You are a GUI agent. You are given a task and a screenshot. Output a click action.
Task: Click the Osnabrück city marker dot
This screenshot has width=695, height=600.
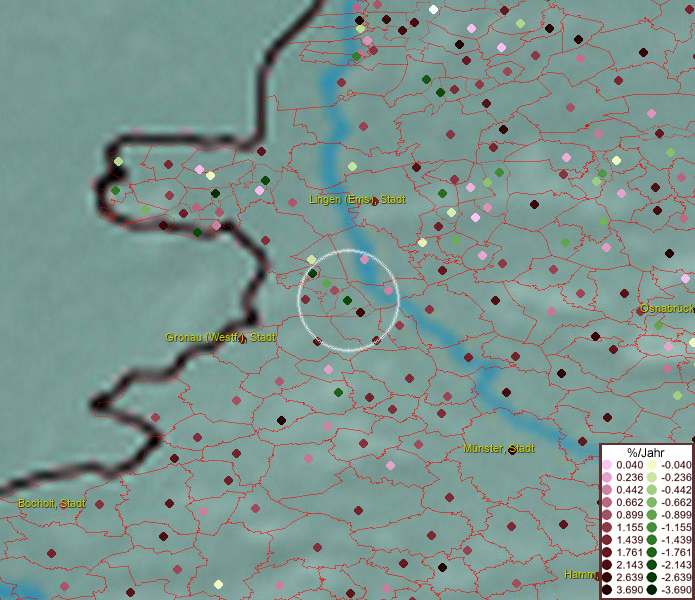[x=642, y=311]
